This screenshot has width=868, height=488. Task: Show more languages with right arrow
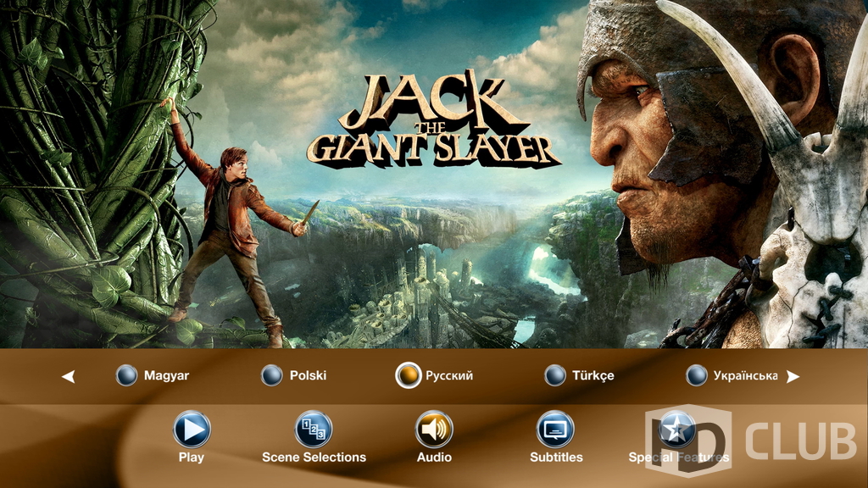coord(793,376)
